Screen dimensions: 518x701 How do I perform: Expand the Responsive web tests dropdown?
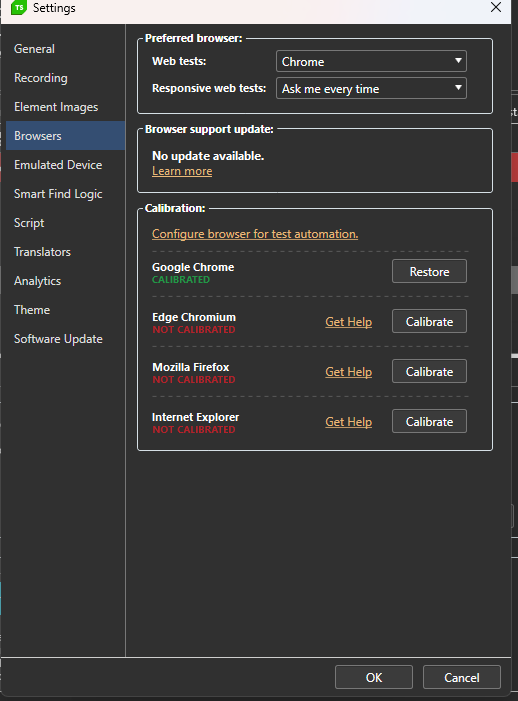tap(371, 88)
